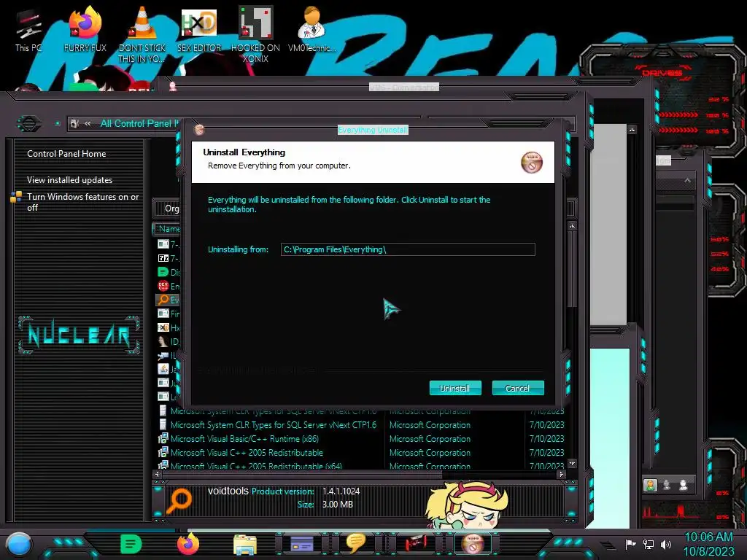Open Control Panel Home link

pyautogui.click(x=66, y=154)
